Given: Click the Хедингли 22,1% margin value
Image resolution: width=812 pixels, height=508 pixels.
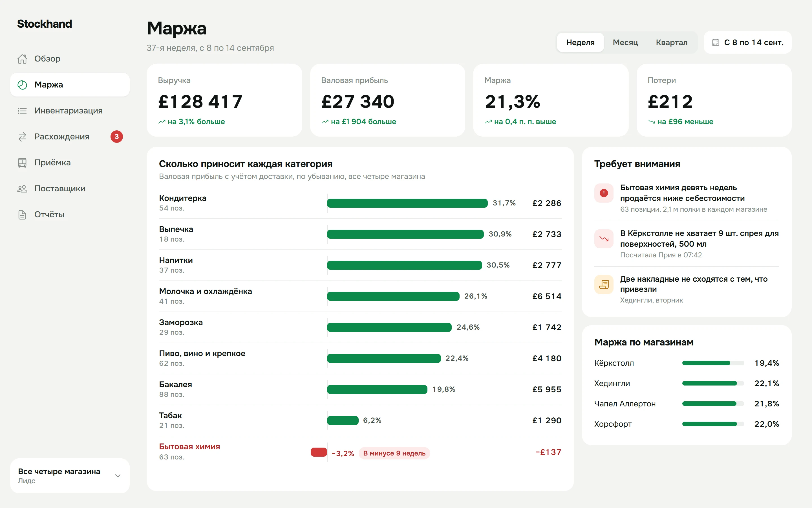Looking at the screenshot, I should 767,383.
